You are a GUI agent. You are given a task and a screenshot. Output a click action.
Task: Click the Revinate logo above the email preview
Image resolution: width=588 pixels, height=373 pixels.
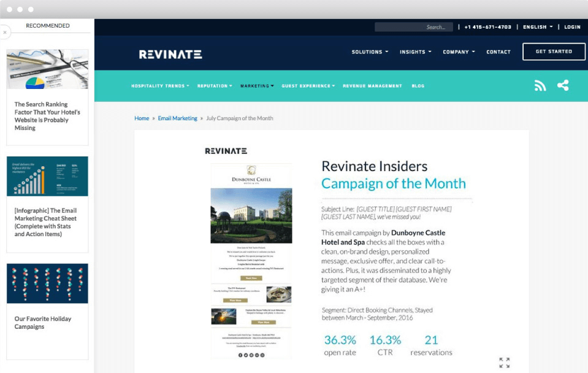click(x=226, y=151)
